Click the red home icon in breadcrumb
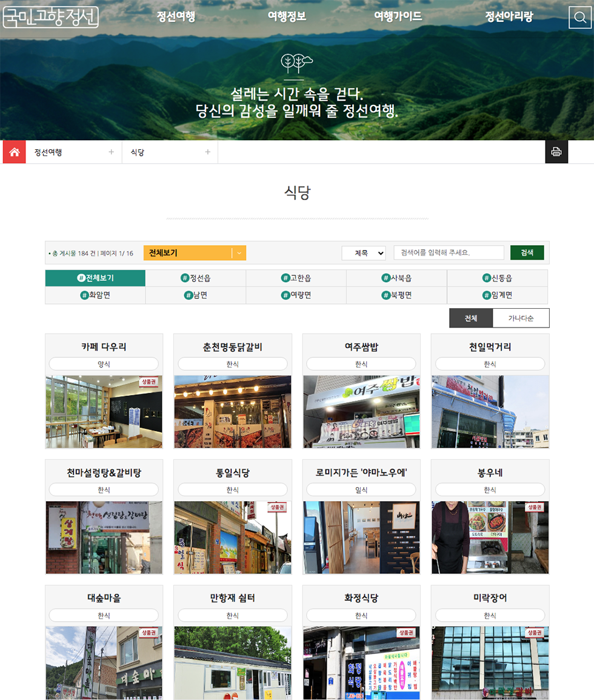The image size is (594, 700). click(15, 152)
